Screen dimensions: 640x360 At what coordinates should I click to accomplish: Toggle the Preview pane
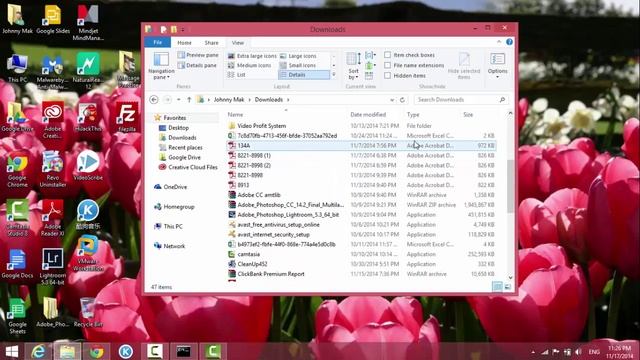point(198,55)
